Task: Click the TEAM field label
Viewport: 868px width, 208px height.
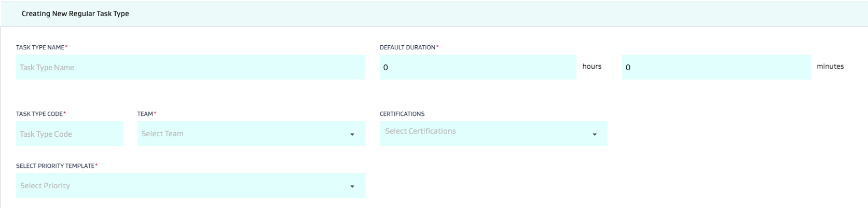Action: 145,114
